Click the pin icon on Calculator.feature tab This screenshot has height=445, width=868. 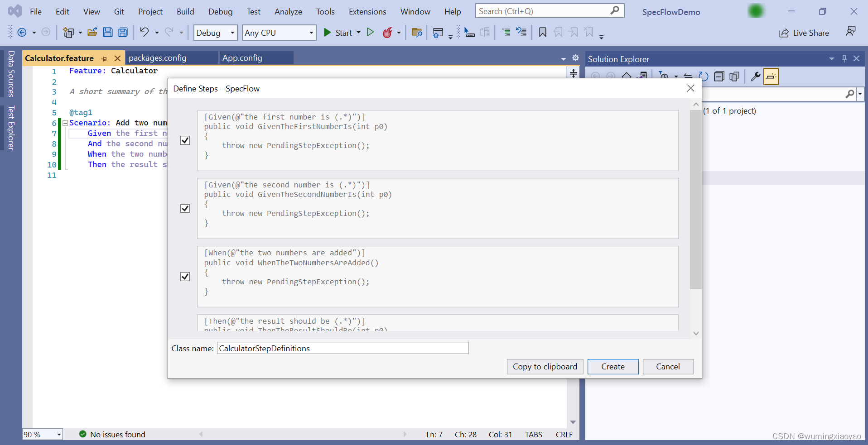coord(104,58)
